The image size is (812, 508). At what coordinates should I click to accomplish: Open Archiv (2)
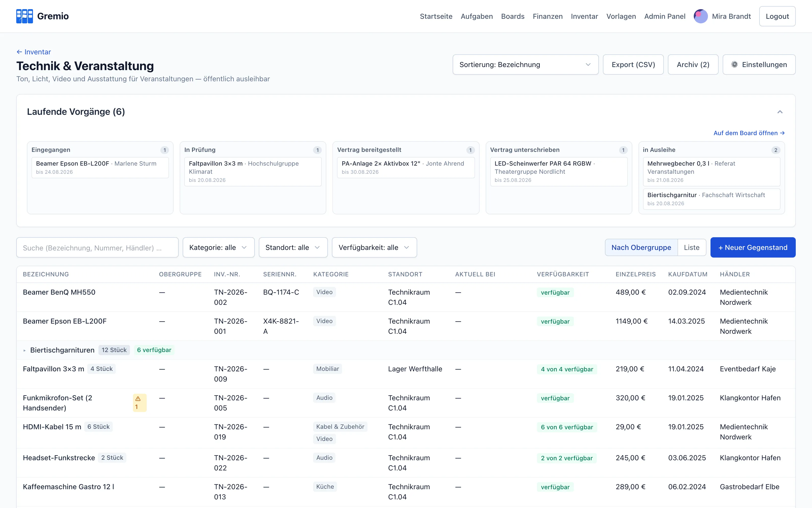pyautogui.click(x=693, y=65)
